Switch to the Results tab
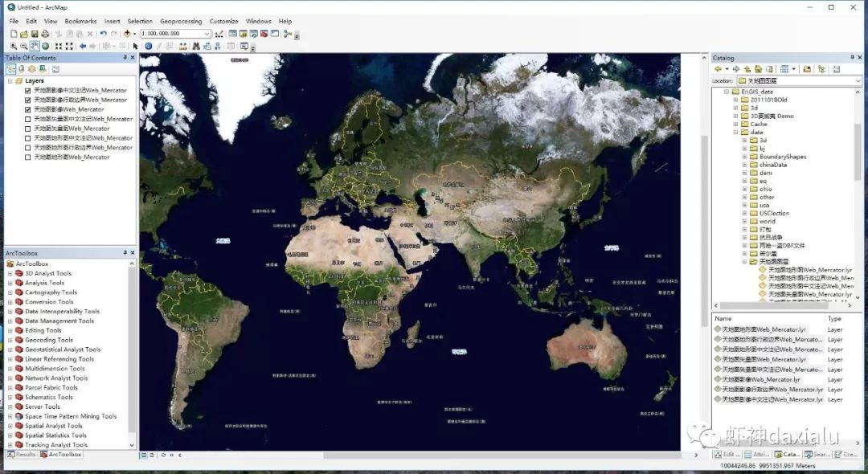The width and height of the screenshot is (868, 474). 22,455
